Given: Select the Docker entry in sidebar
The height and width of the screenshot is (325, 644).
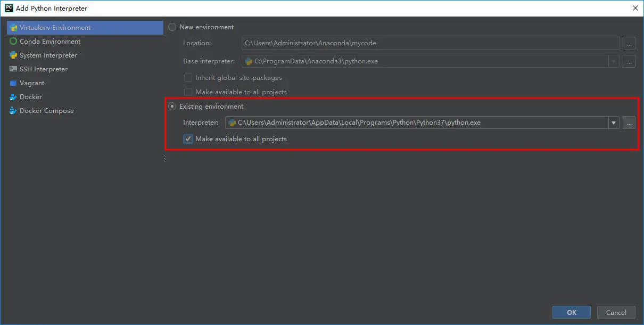Looking at the screenshot, I should (x=85, y=97).
